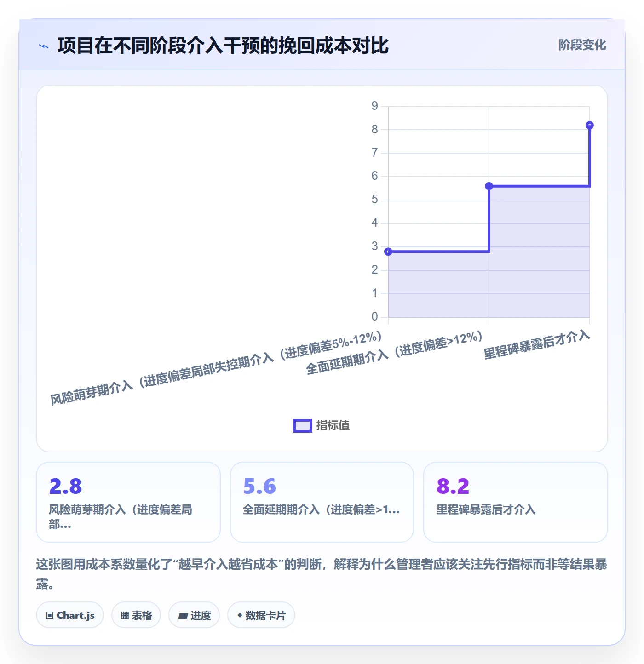Click the grid icon in 表格 tag
644x664 pixels.
coord(125,615)
